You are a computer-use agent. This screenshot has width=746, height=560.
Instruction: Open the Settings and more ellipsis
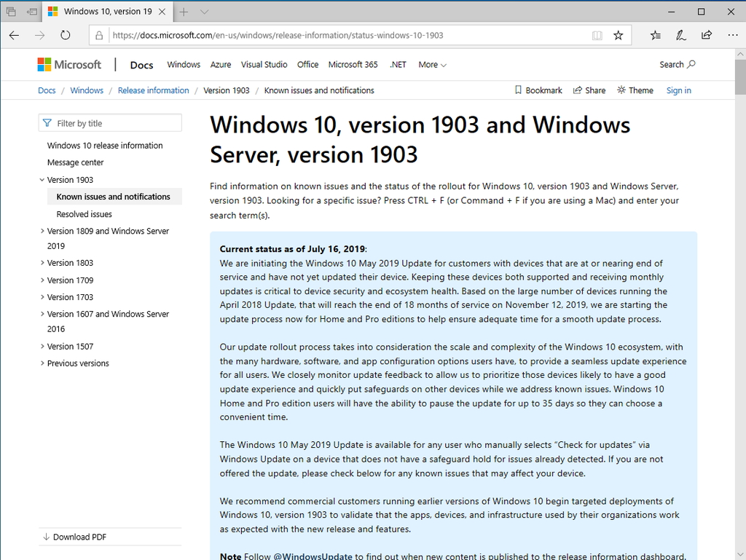coord(732,34)
